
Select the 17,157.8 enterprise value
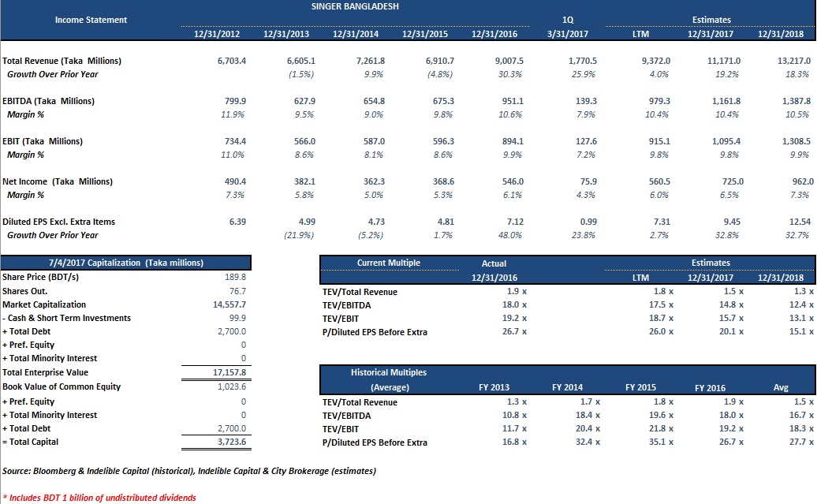[x=229, y=372]
